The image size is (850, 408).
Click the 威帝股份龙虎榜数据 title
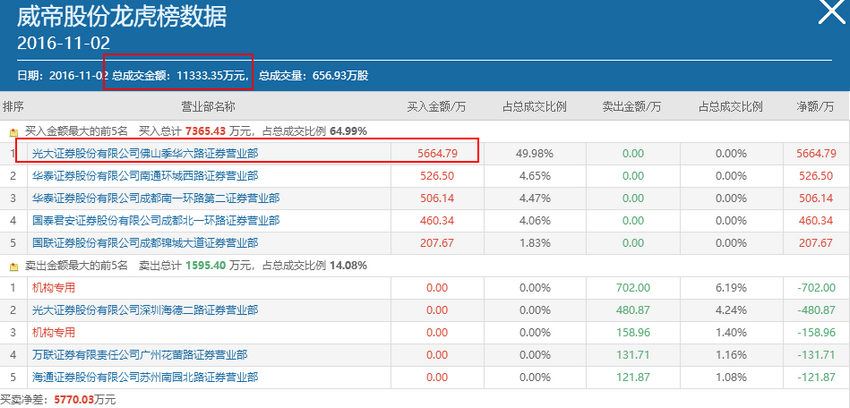(x=122, y=17)
